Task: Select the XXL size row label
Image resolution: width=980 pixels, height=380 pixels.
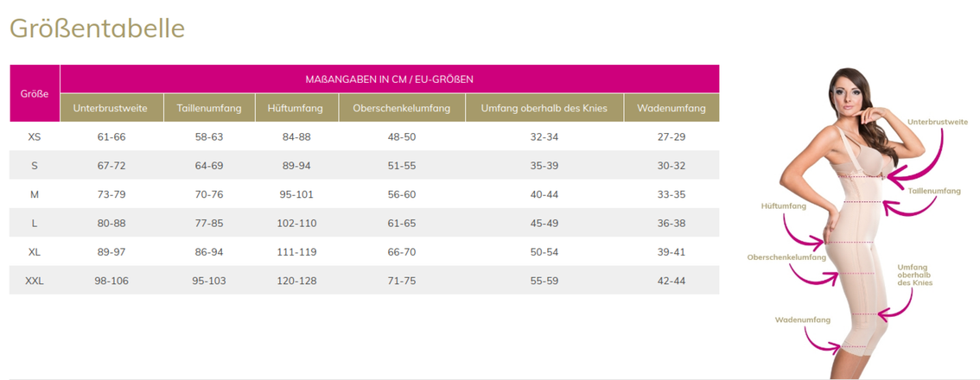Action: tap(35, 281)
